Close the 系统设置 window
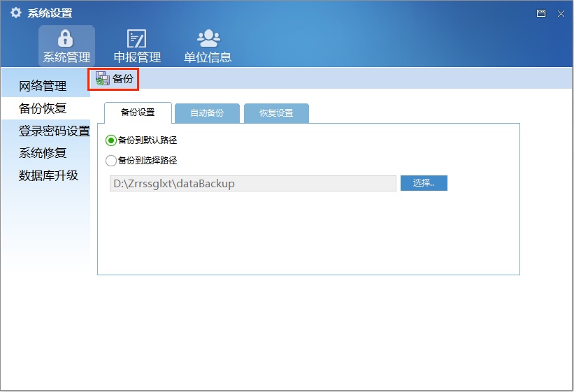The width and height of the screenshot is (574, 392). pos(561,13)
